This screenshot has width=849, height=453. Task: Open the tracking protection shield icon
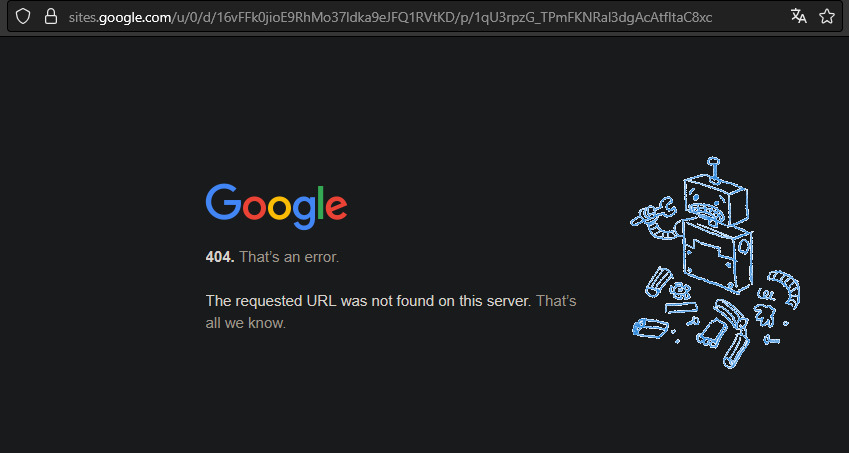click(22, 17)
